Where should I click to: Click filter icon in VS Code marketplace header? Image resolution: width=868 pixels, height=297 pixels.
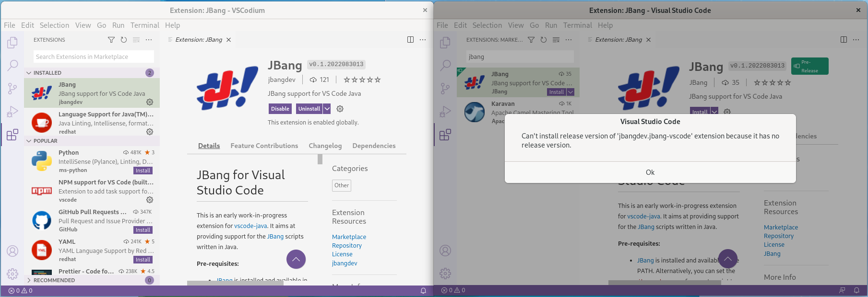tap(531, 40)
